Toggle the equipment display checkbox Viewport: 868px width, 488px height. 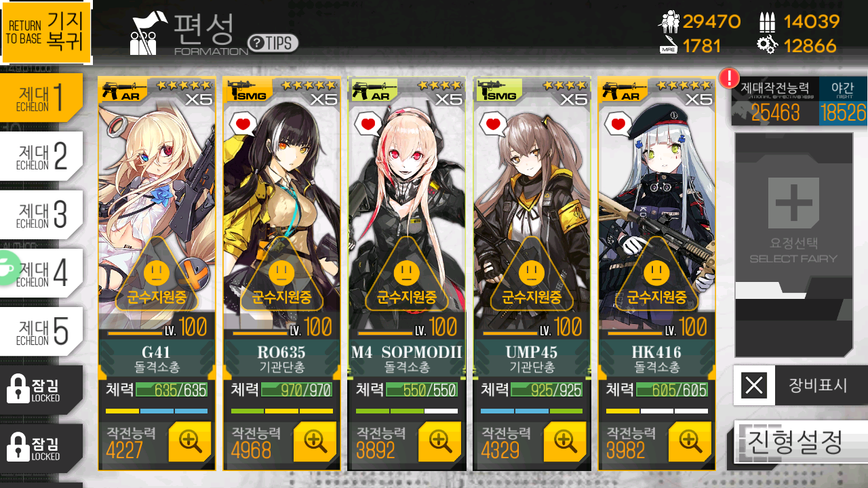754,386
